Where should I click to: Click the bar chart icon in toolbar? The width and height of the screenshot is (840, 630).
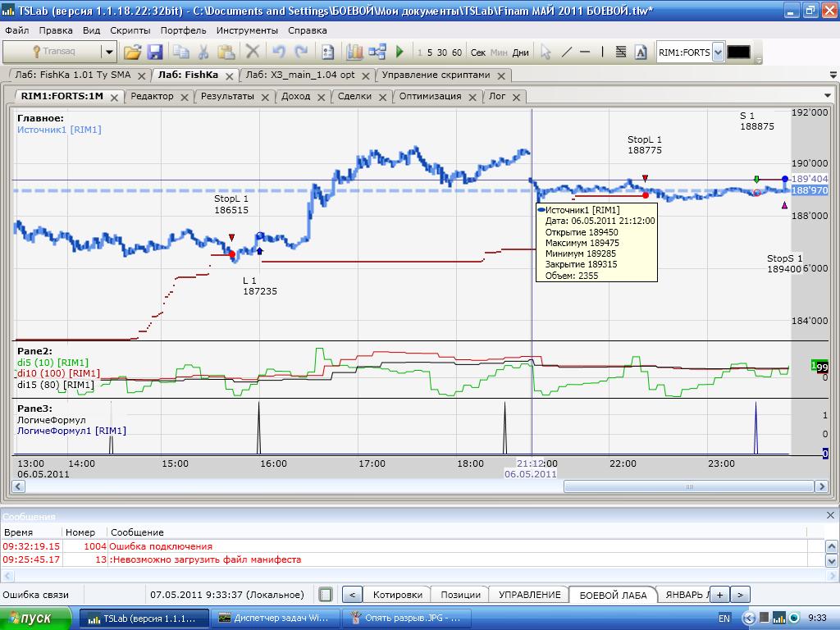354,52
